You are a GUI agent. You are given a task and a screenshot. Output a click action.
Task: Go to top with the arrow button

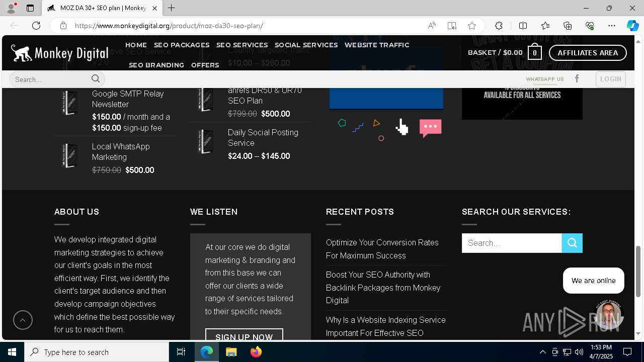(x=23, y=320)
